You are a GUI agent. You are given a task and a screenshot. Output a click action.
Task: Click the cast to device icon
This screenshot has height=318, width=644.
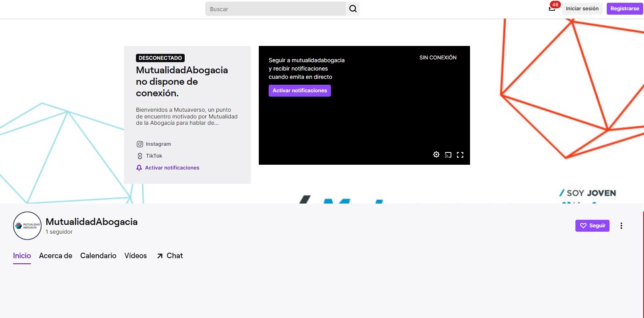point(448,155)
